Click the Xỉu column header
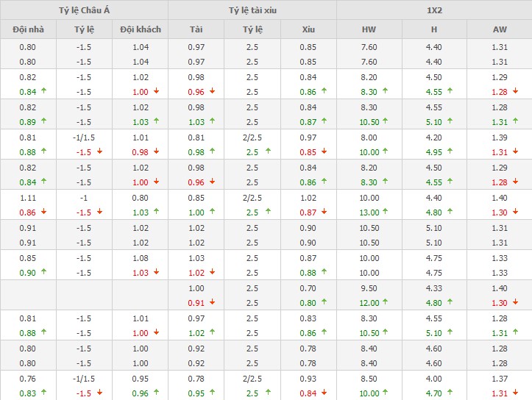This screenshot has width=532, height=400. pos(308,30)
